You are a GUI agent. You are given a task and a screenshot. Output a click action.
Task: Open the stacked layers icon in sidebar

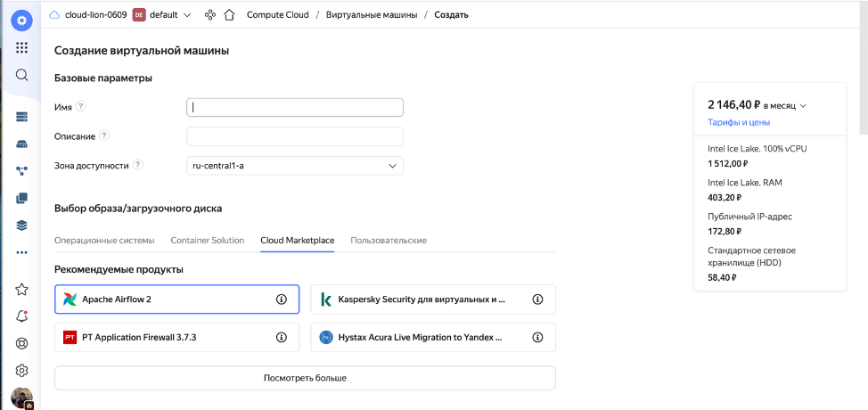tap(21, 225)
